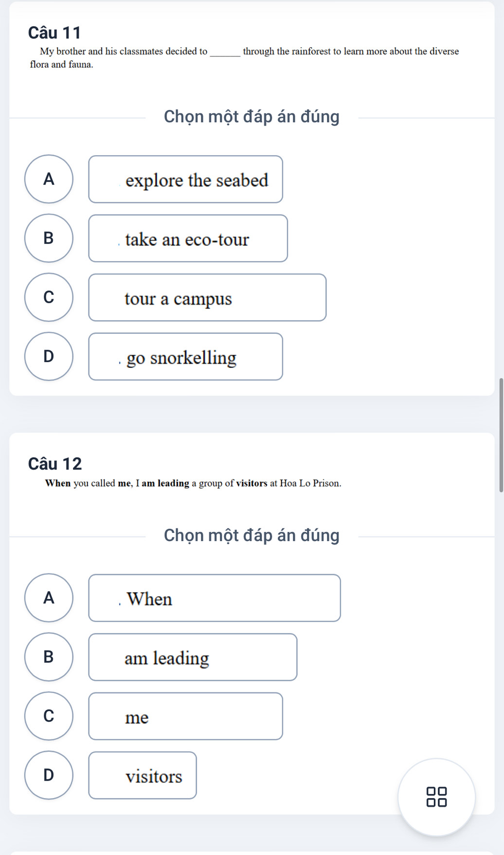
Task: Select circle A for Câu 11
Action: pos(49,179)
